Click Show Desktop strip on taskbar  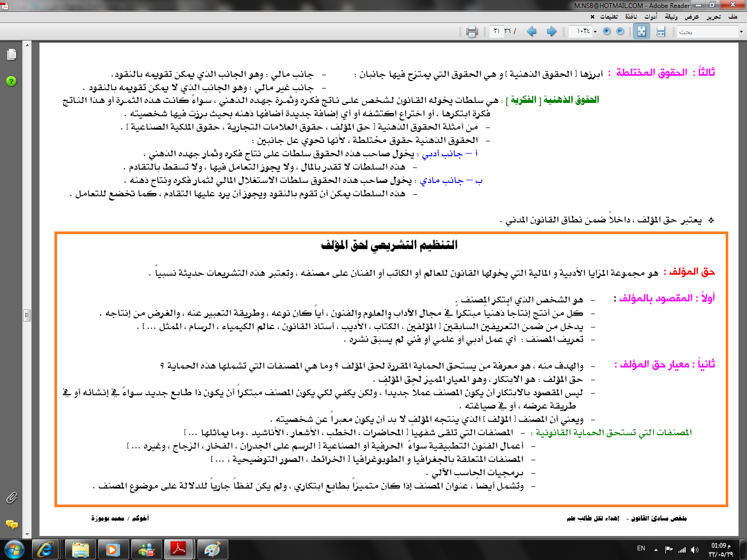(743, 549)
